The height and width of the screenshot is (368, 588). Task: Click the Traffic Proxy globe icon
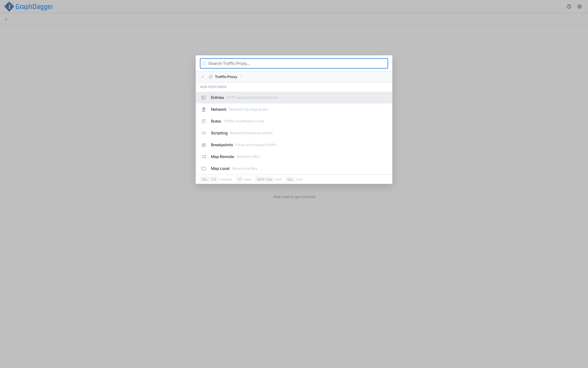[x=211, y=77]
